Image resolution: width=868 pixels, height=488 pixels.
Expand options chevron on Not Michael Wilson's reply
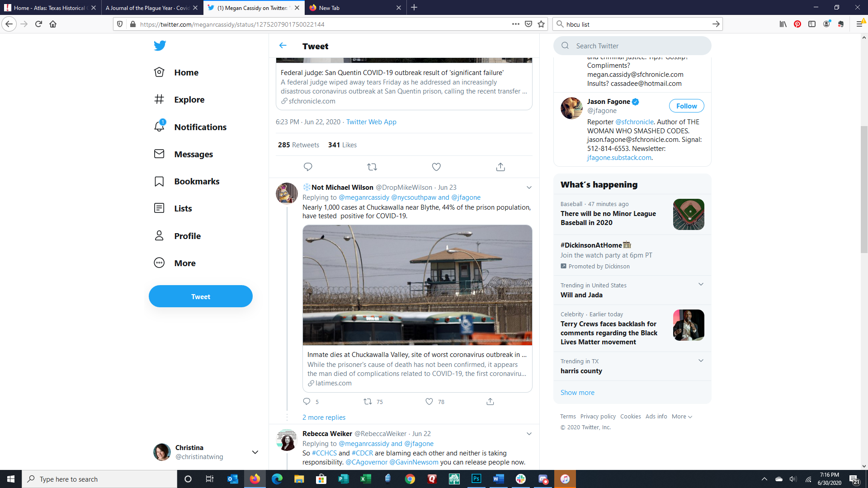point(529,187)
